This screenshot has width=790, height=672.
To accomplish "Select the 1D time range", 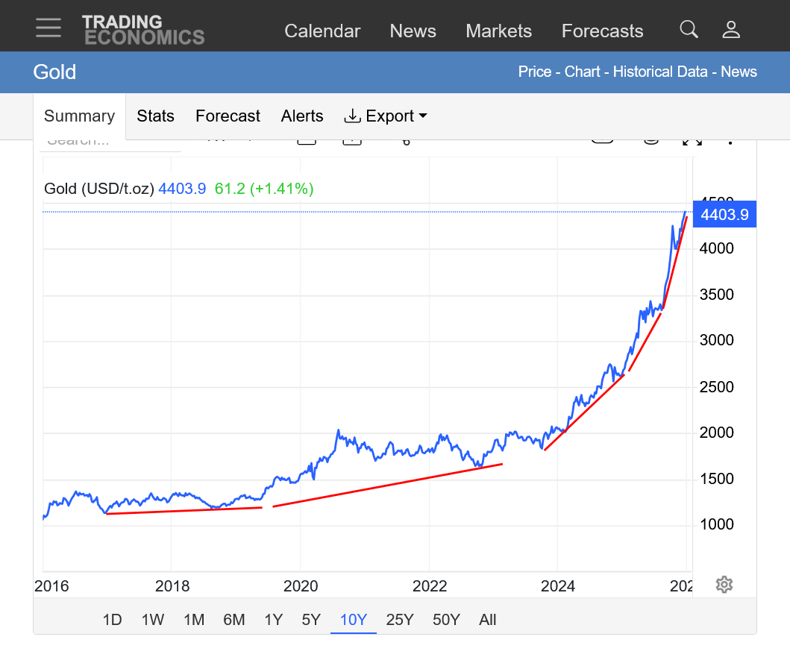I will (x=112, y=620).
